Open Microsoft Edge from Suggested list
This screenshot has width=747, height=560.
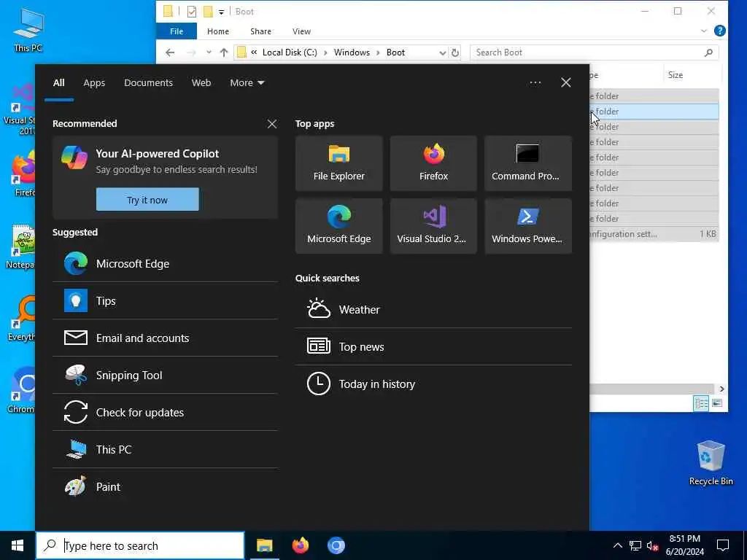click(166, 264)
